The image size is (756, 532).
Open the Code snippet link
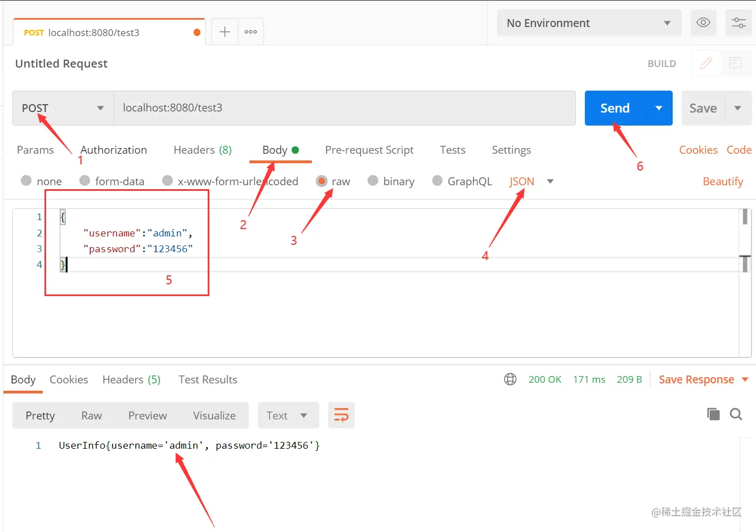[x=739, y=150]
